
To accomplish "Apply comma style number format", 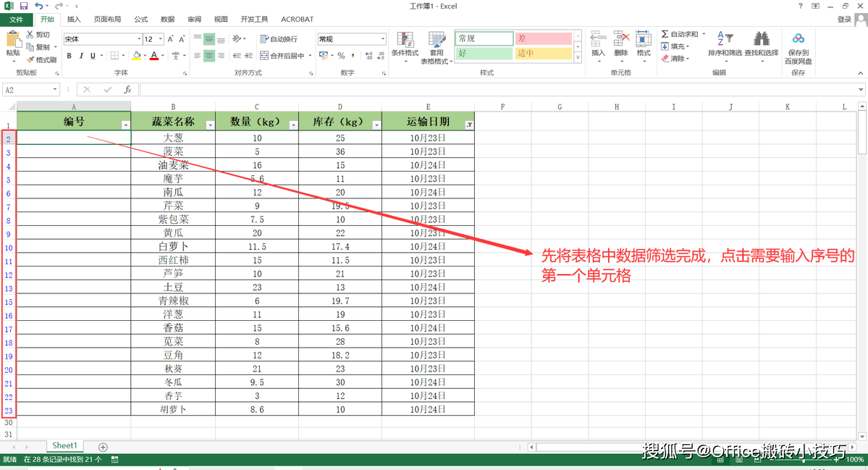I will pos(353,55).
